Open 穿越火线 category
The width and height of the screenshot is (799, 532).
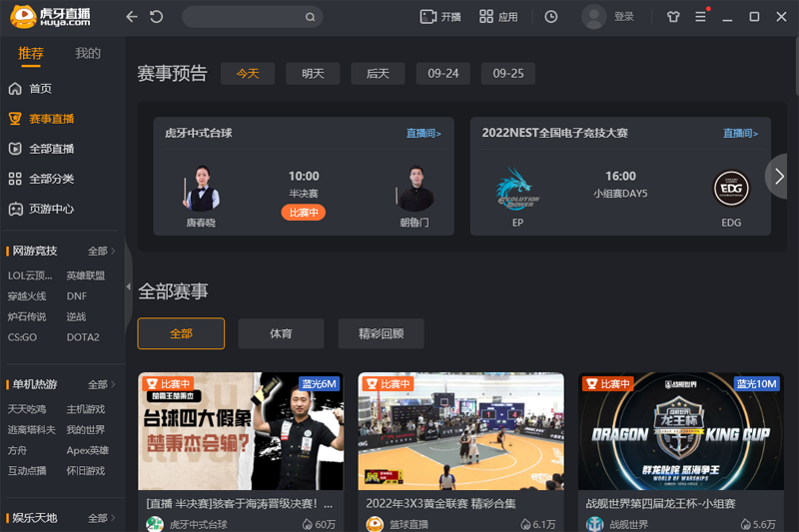click(x=27, y=295)
